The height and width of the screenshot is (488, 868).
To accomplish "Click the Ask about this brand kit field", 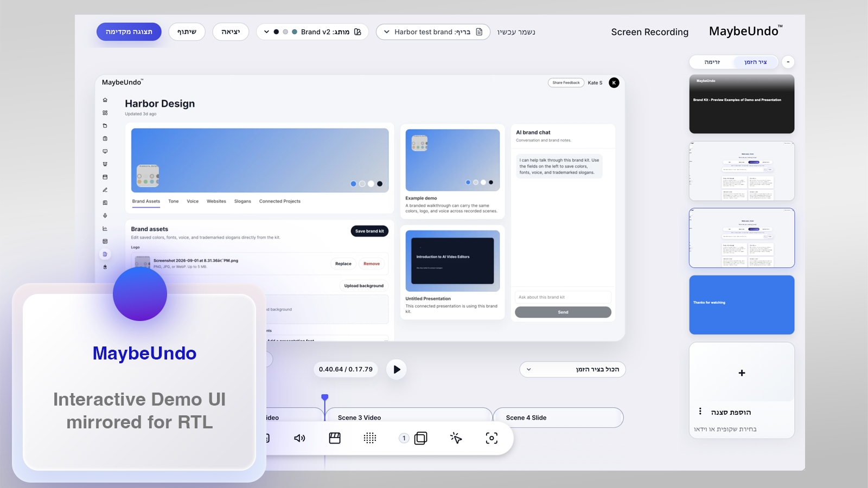I will [x=563, y=297].
